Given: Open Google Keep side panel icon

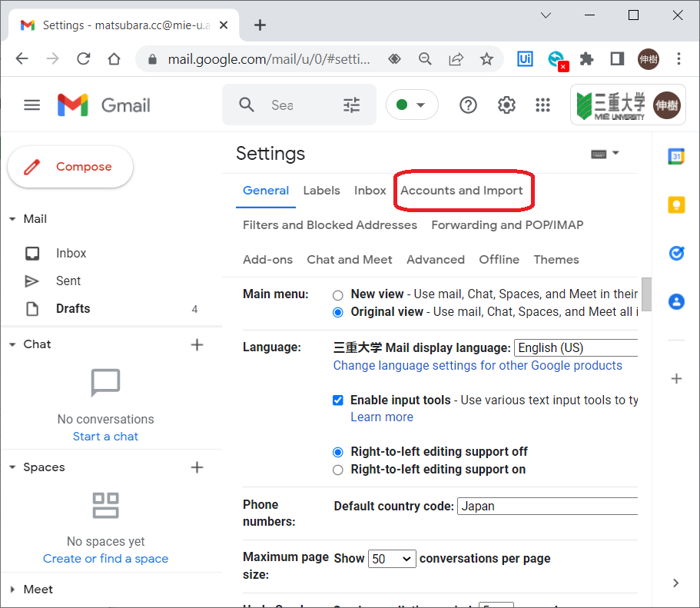Looking at the screenshot, I should point(676,205).
